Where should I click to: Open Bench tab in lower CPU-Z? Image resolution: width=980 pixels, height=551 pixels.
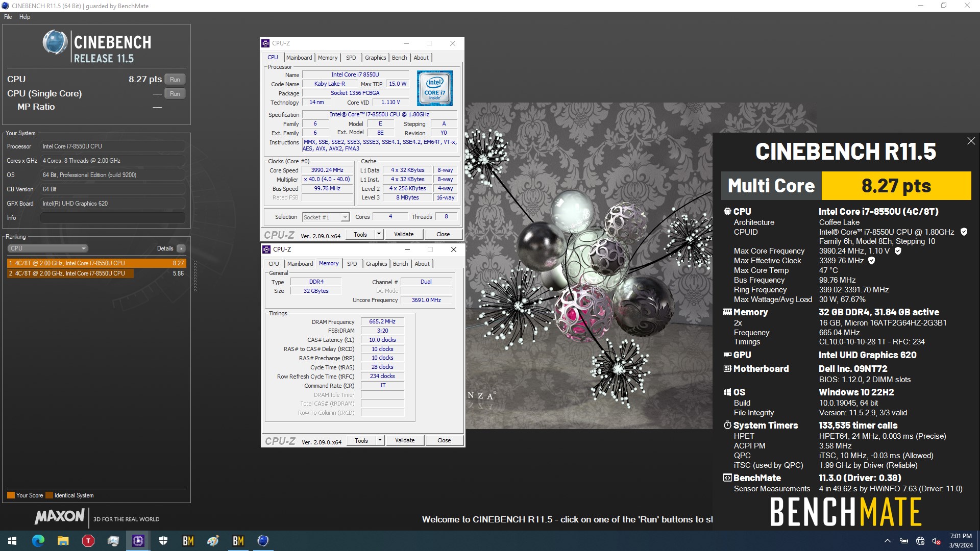401,264
